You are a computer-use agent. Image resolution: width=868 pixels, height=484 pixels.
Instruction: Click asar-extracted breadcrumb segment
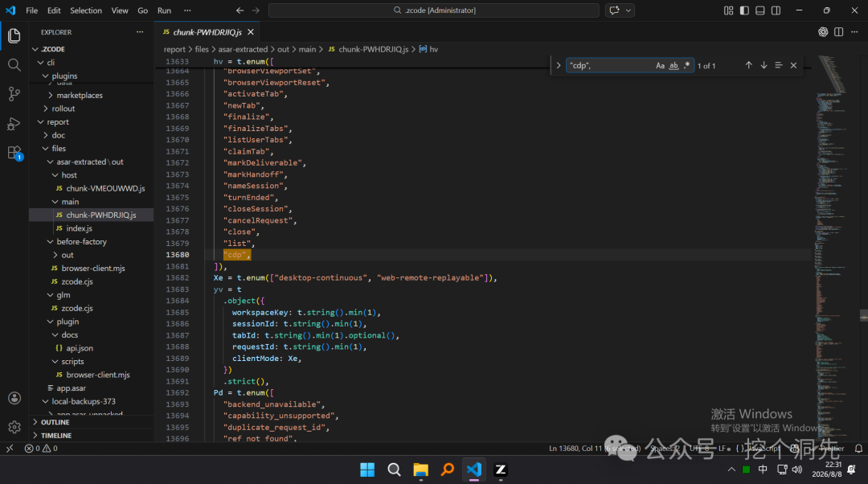(x=243, y=49)
